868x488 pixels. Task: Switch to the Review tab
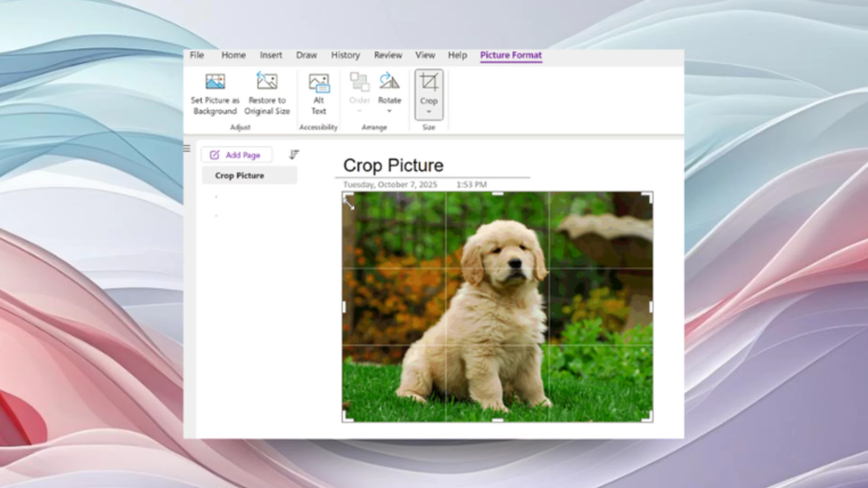(388, 55)
